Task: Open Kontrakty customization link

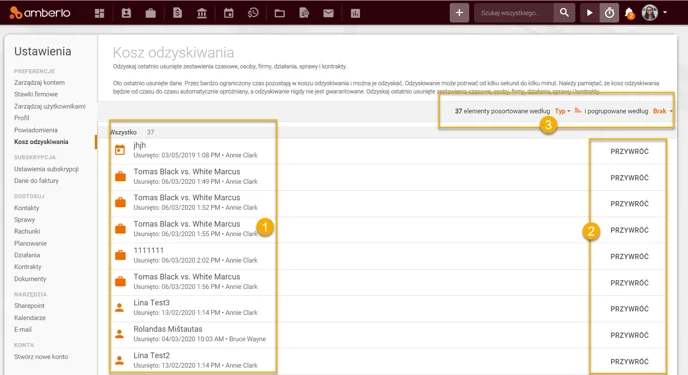Action: point(28,267)
